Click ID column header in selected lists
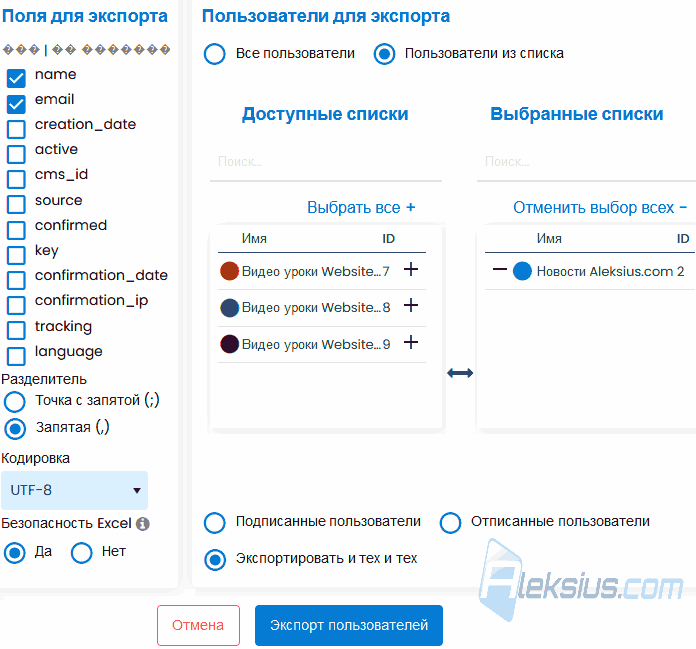 tap(683, 239)
